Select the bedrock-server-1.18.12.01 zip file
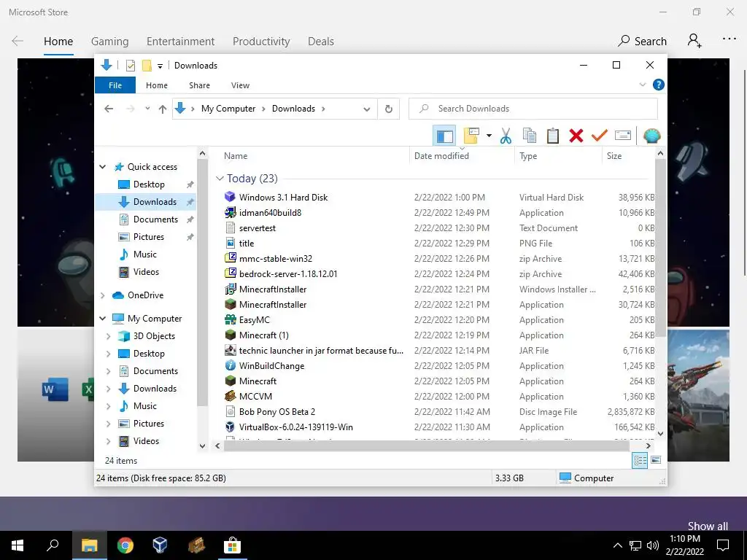The height and width of the screenshot is (560, 747). 287,274
